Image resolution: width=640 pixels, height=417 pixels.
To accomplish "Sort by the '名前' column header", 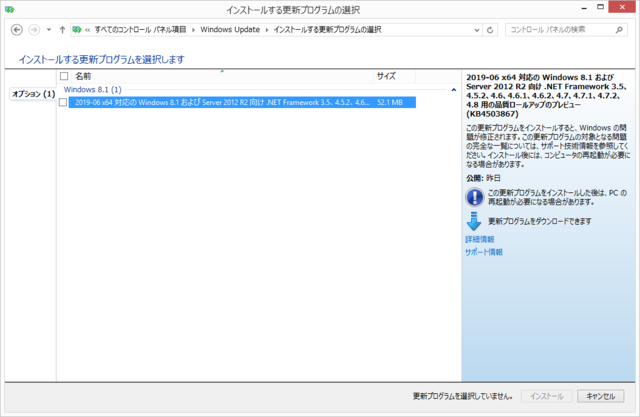I will 223,76.
